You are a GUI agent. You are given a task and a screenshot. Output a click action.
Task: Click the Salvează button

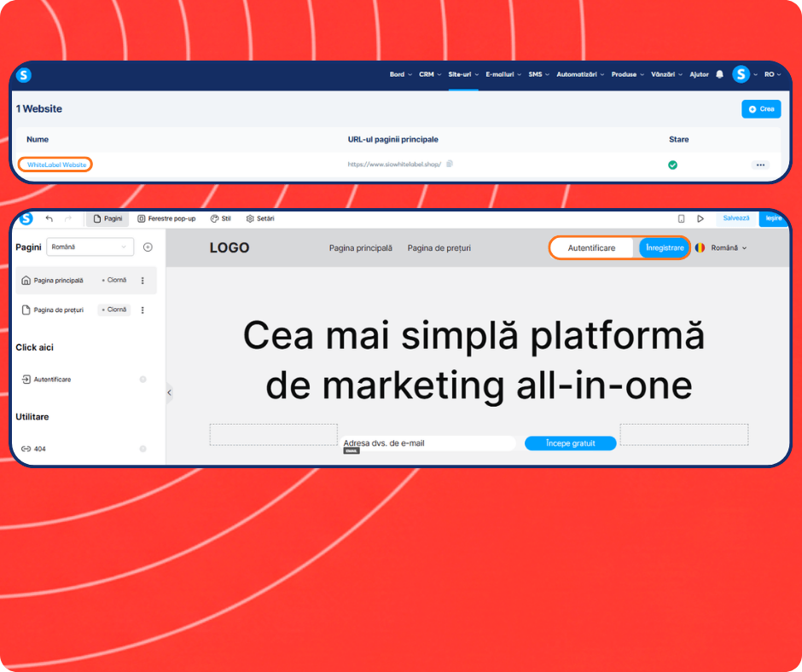pos(736,218)
